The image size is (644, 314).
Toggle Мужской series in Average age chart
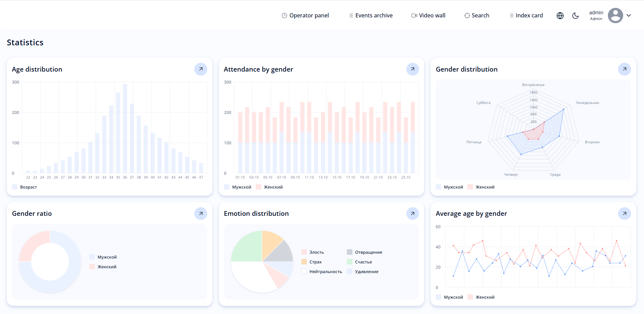point(449,297)
